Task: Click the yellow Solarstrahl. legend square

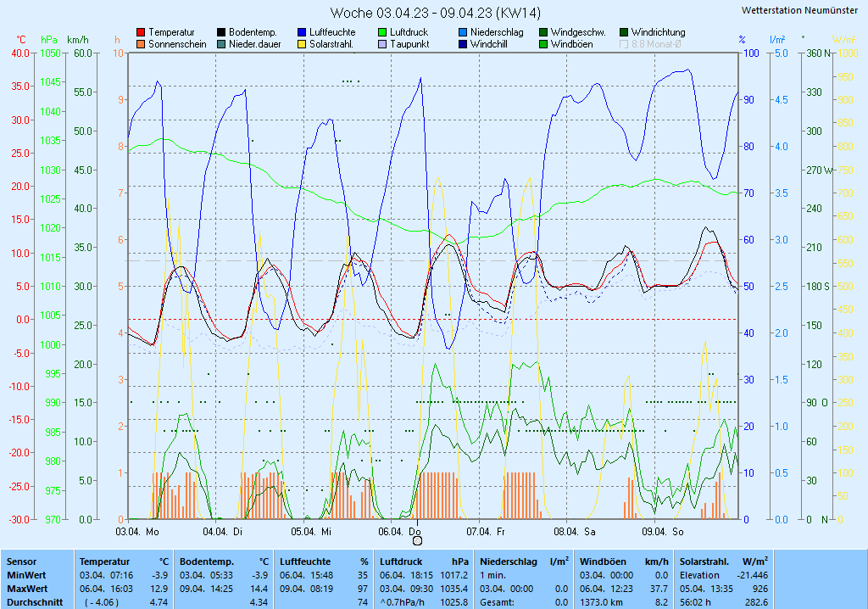Action: click(x=302, y=44)
